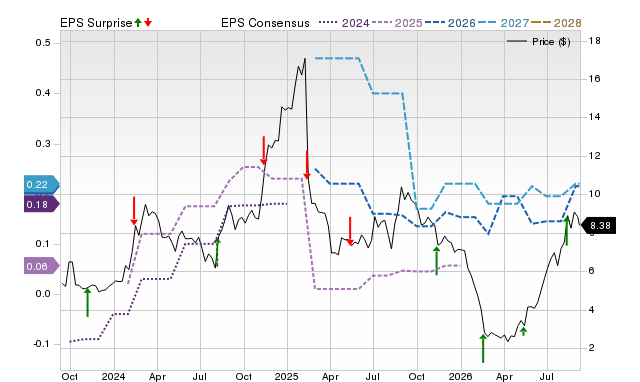This screenshot has height=382, width=640.
Task: Click the 0.18 dark purple value tag
Action: click(42, 204)
